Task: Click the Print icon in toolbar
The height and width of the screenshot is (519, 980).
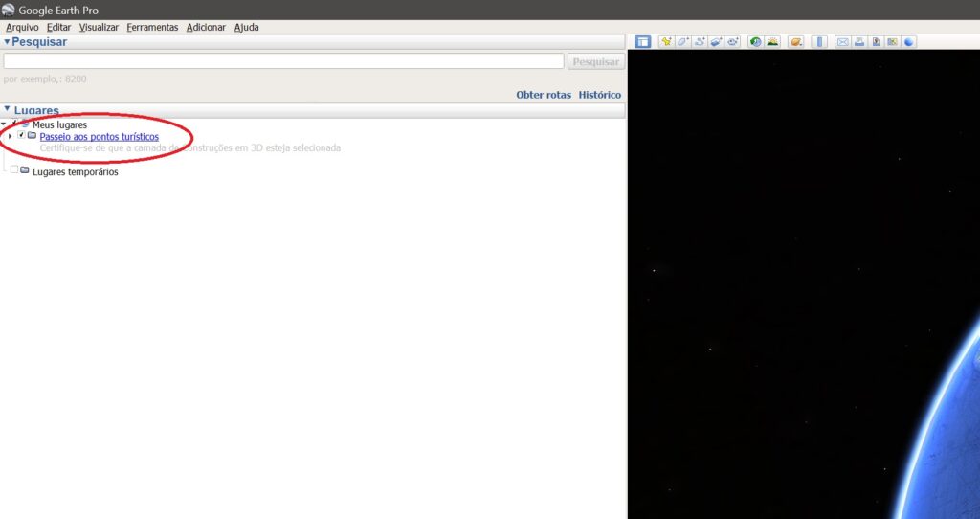Action: point(859,42)
